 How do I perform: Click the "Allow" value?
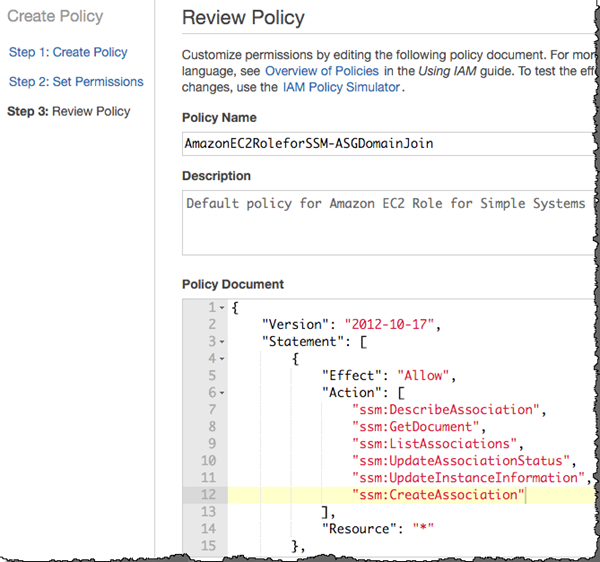[x=423, y=375]
